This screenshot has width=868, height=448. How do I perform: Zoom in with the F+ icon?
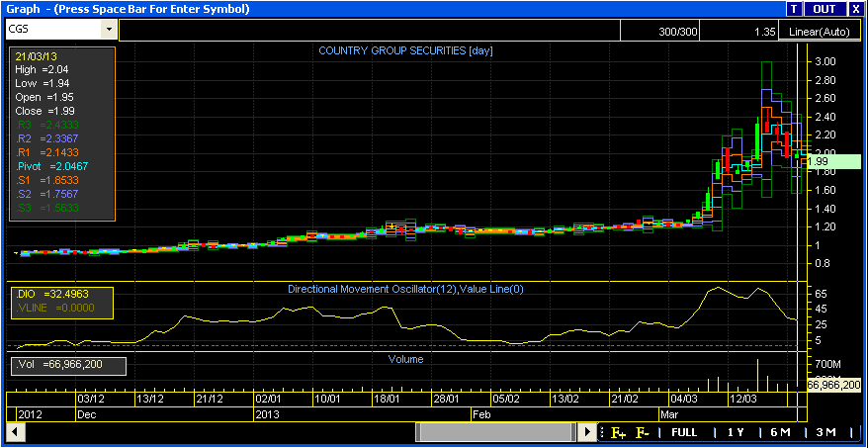617,432
